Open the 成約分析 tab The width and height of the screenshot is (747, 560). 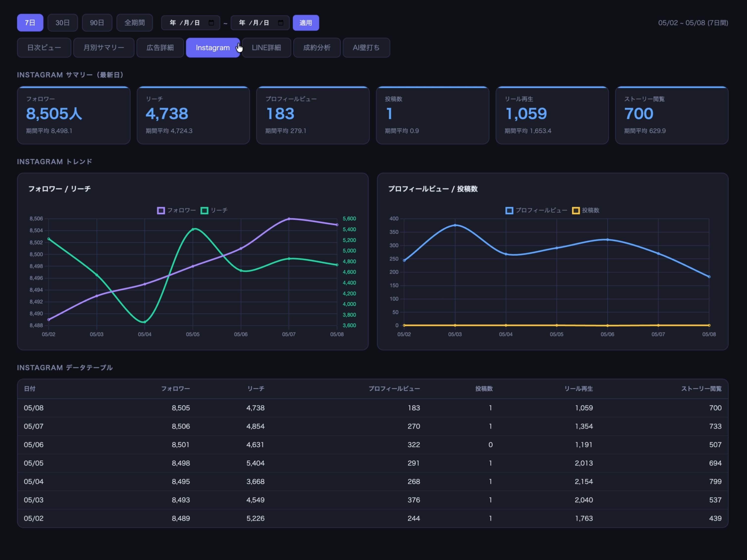(x=317, y=48)
